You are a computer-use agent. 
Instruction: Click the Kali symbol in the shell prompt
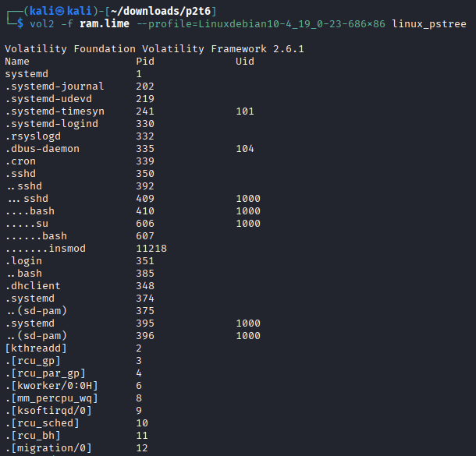point(52,9)
